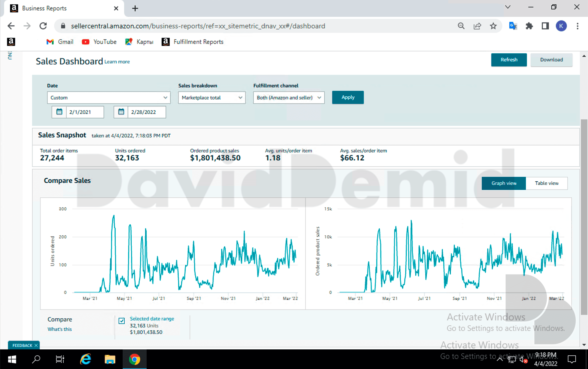Uncheck the Selected date range checkbox
The width and height of the screenshot is (588, 369).
point(122,321)
